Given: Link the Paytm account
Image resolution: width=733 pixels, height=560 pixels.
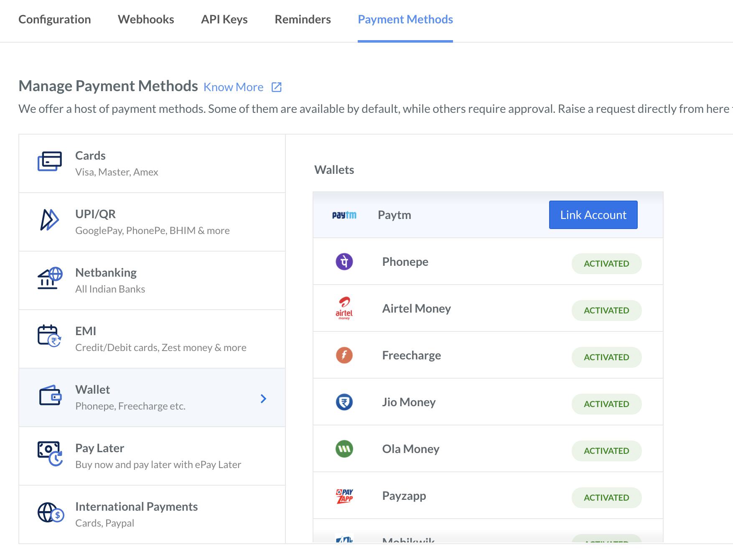Looking at the screenshot, I should 593,215.
